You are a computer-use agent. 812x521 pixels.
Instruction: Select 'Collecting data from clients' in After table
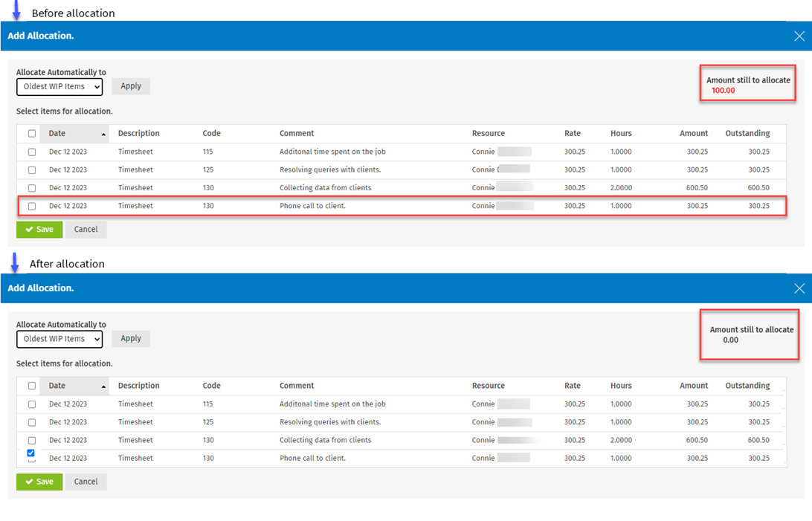coord(325,441)
